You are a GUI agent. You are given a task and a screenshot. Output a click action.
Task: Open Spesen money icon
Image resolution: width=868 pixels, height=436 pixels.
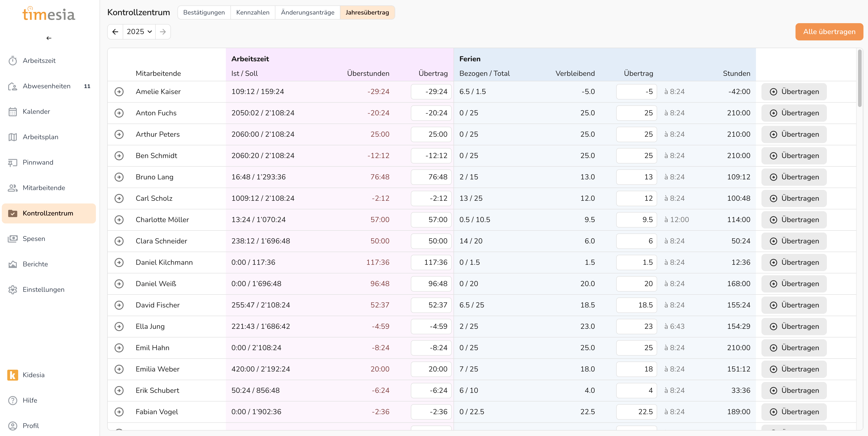13,239
